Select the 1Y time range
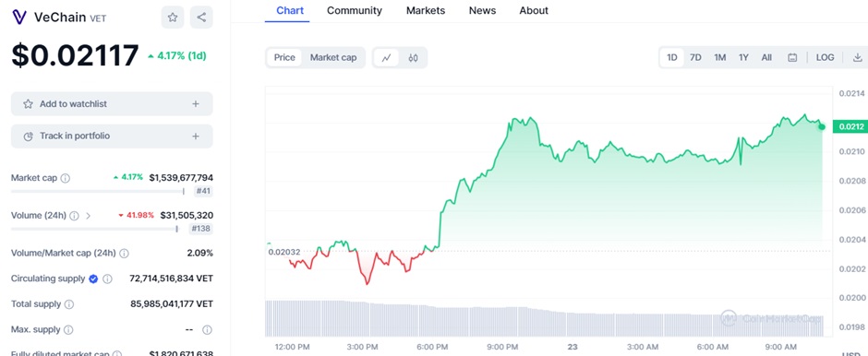Viewport: 868px width, 356px height. click(x=743, y=57)
